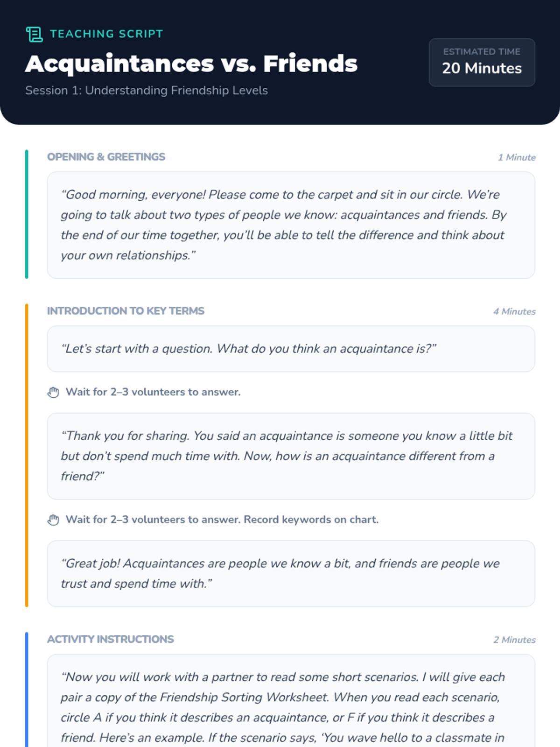
Task: Click the "Good morning, everyone!" script box
Action: pyautogui.click(x=291, y=225)
